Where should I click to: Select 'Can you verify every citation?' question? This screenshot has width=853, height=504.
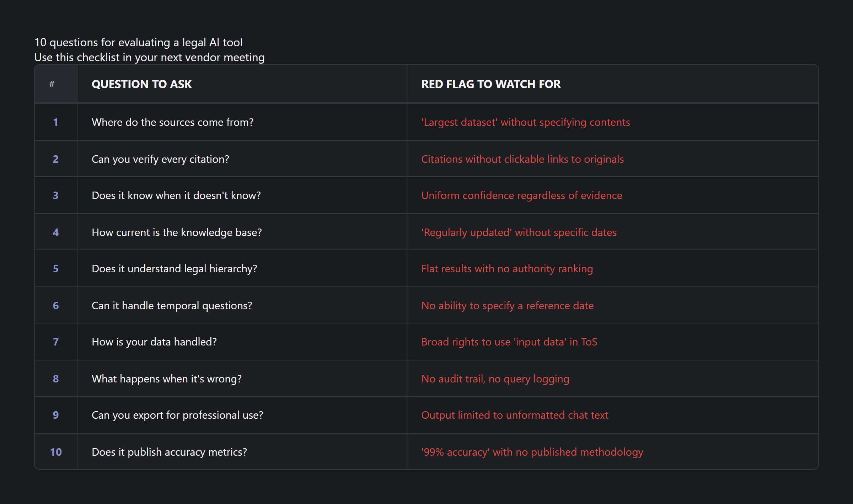coord(160,159)
